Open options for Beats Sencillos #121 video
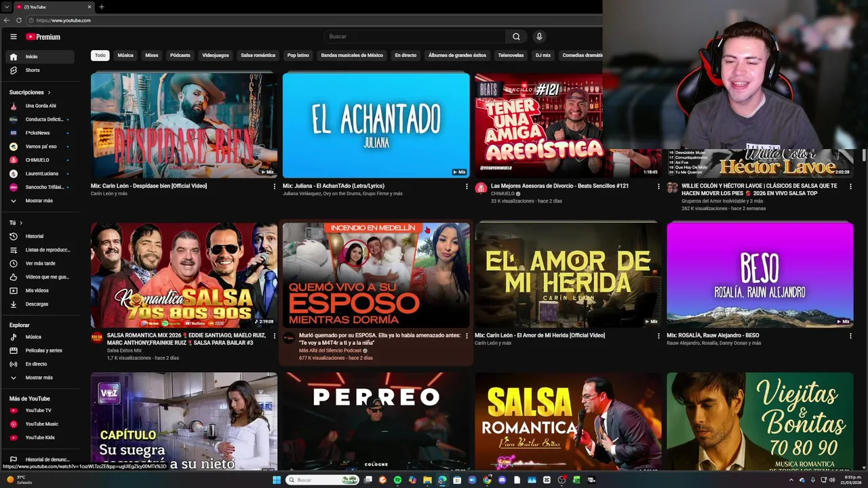 tap(658, 186)
